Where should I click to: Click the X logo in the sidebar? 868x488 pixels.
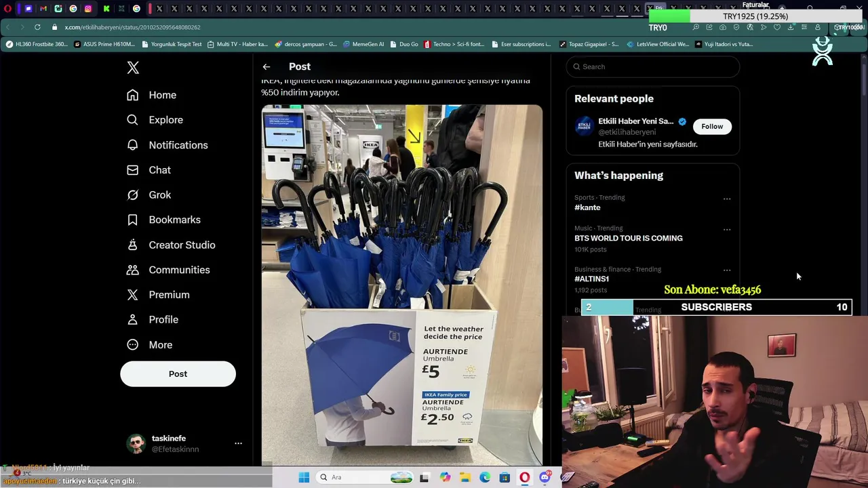click(x=133, y=68)
